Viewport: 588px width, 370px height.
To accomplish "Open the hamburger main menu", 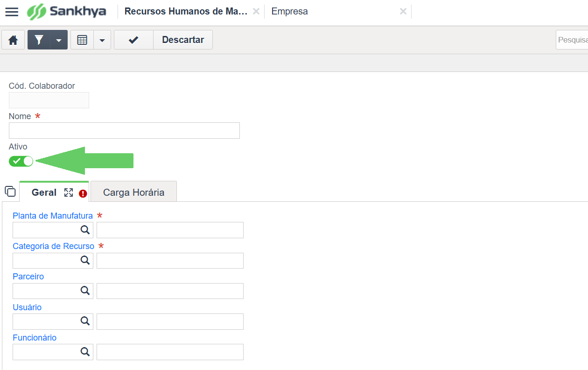I will coord(12,12).
